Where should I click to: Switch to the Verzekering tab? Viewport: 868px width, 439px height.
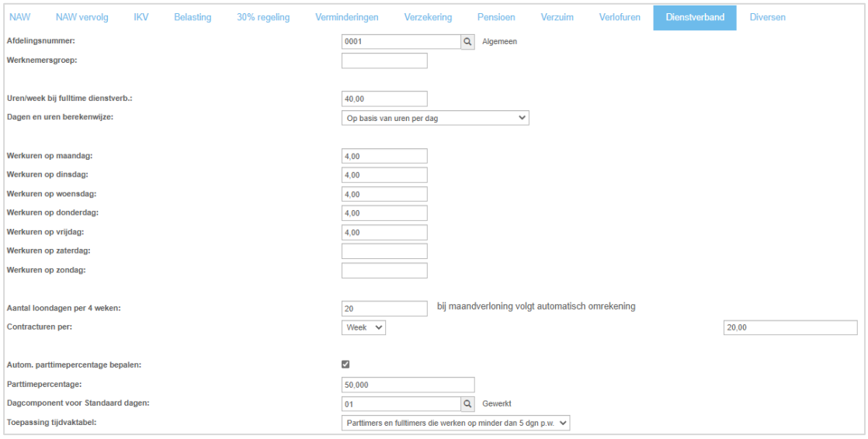(x=428, y=17)
